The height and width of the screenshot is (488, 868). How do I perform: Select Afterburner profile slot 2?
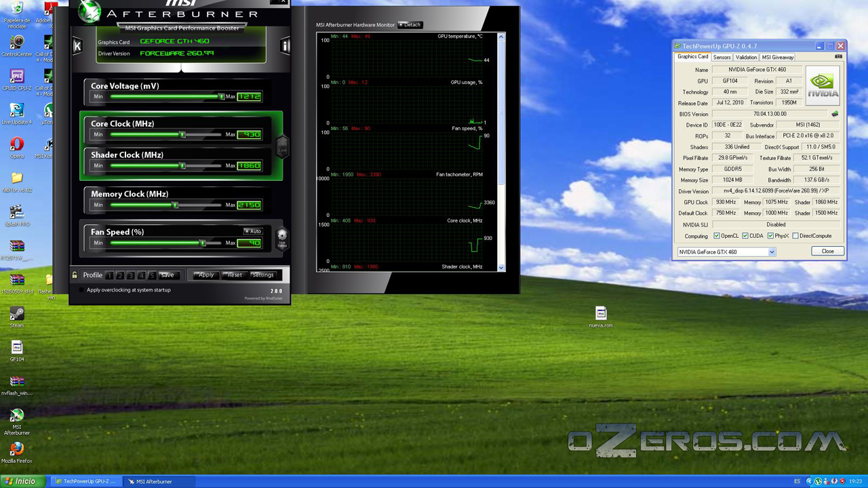(120, 275)
